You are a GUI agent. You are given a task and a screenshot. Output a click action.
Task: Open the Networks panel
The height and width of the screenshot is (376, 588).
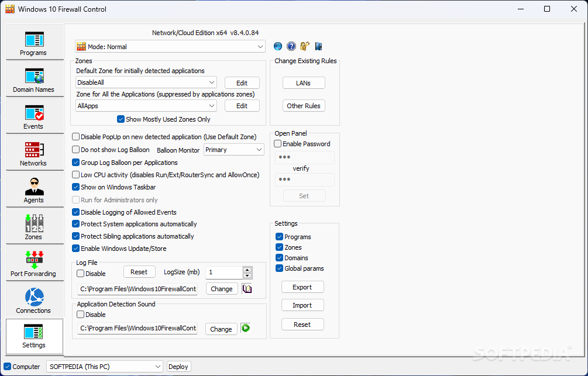[35, 153]
